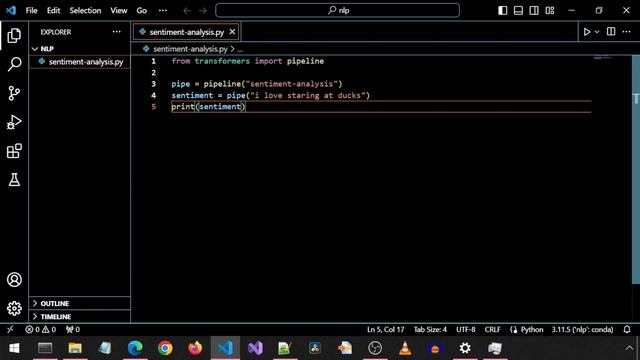Click the minimap code preview
The height and width of the screenshot is (360, 640).
pos(603,58)
